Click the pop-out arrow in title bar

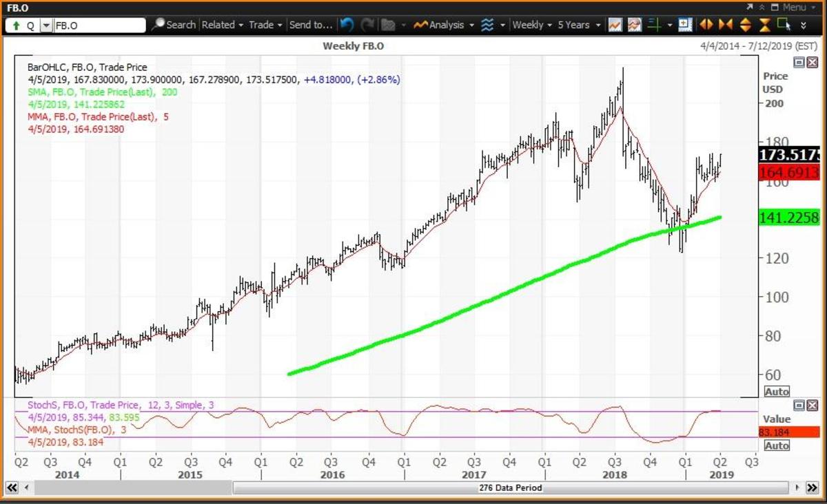coord(751,7)
